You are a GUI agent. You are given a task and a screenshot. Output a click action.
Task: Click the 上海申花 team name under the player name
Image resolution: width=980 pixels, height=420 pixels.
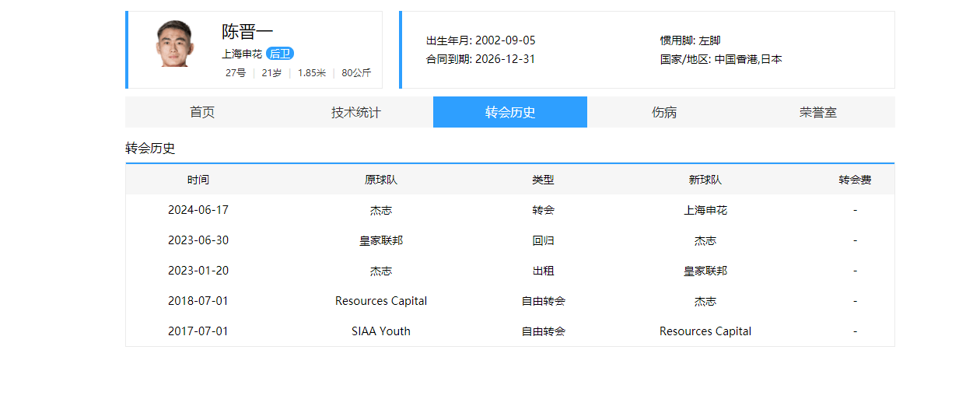pos(242,54)
